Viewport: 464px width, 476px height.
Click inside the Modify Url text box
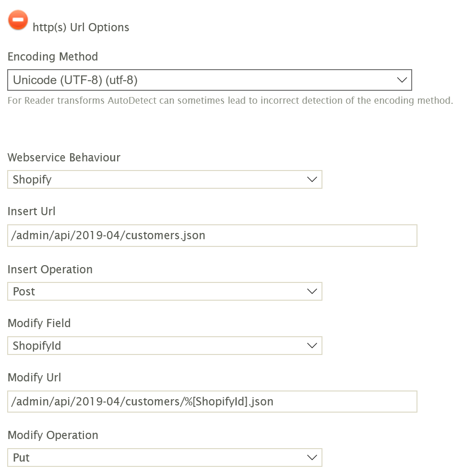212,402
